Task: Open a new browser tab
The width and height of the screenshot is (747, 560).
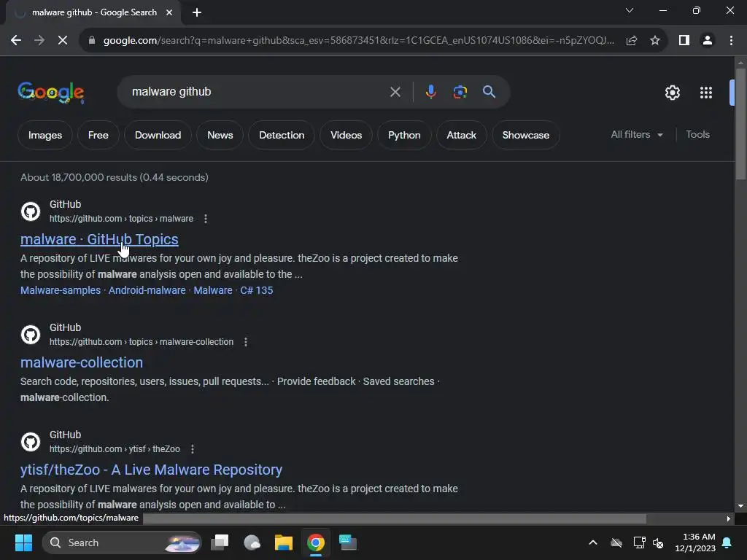Action: coord(197,12)
